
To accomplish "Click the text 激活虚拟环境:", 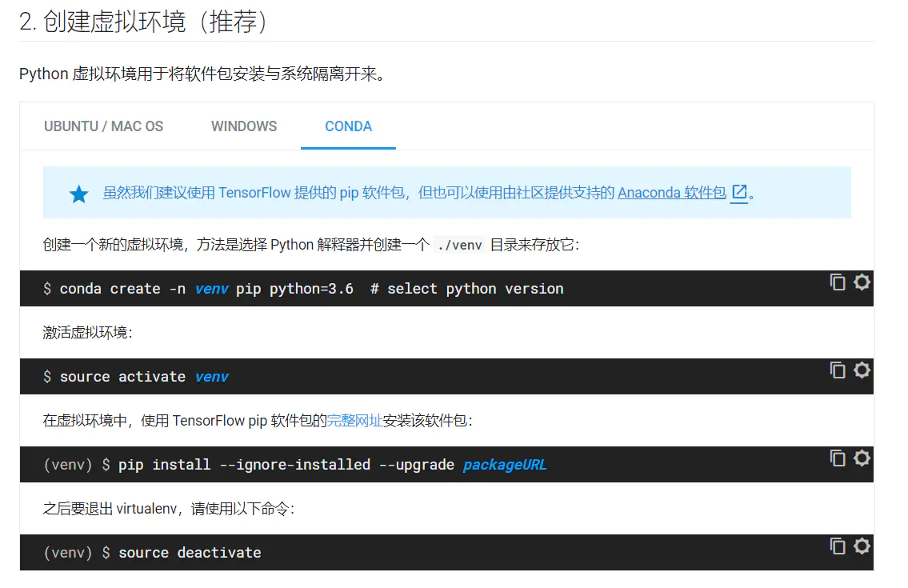I will tap(87, 333).
